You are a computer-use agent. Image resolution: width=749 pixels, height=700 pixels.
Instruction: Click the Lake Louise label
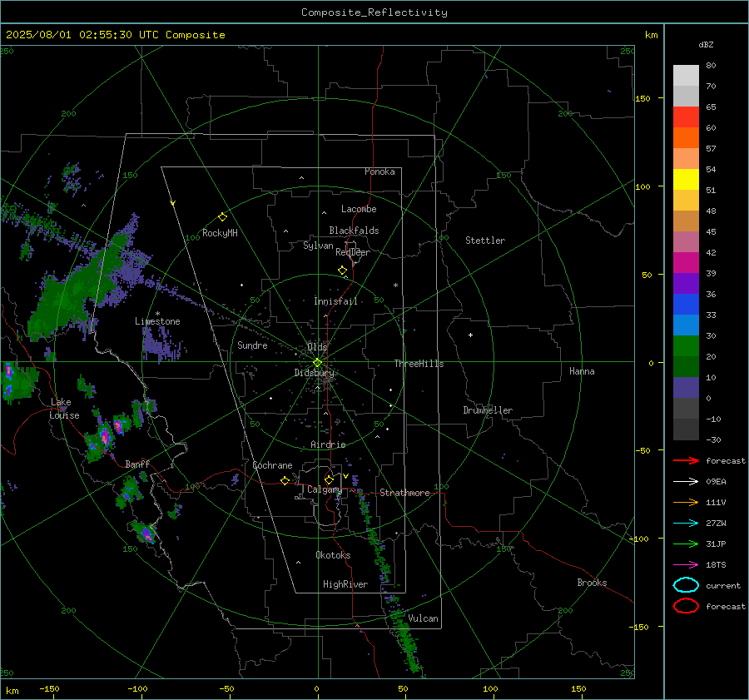pos(64,409)
